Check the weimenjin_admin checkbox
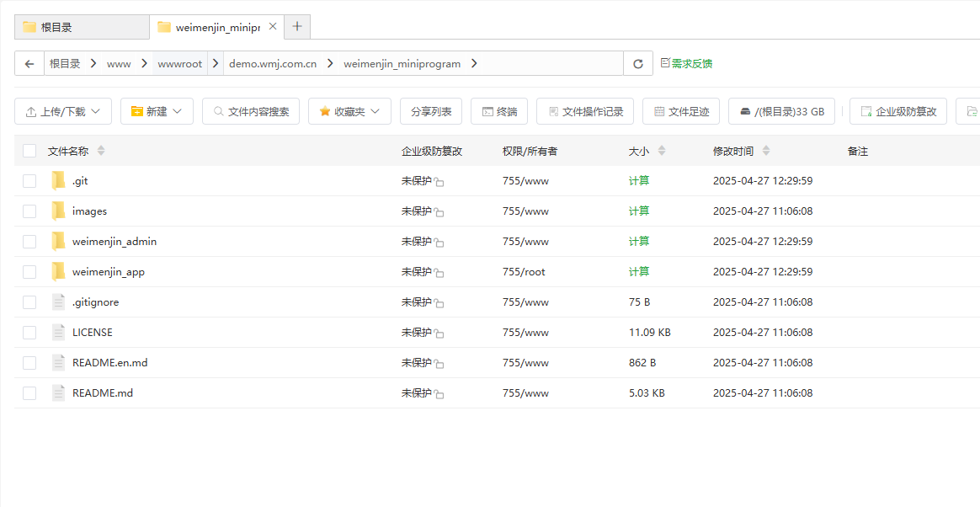 (29, 242)
